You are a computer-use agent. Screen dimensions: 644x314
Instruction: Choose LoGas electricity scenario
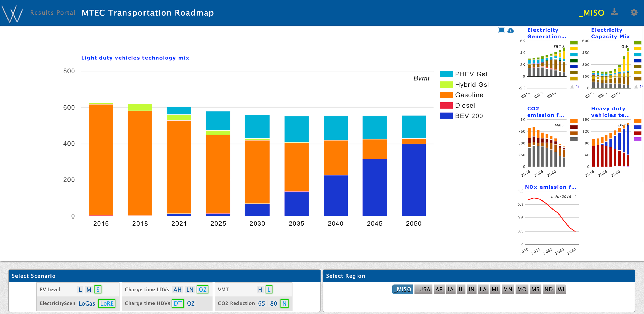point(87,303)
